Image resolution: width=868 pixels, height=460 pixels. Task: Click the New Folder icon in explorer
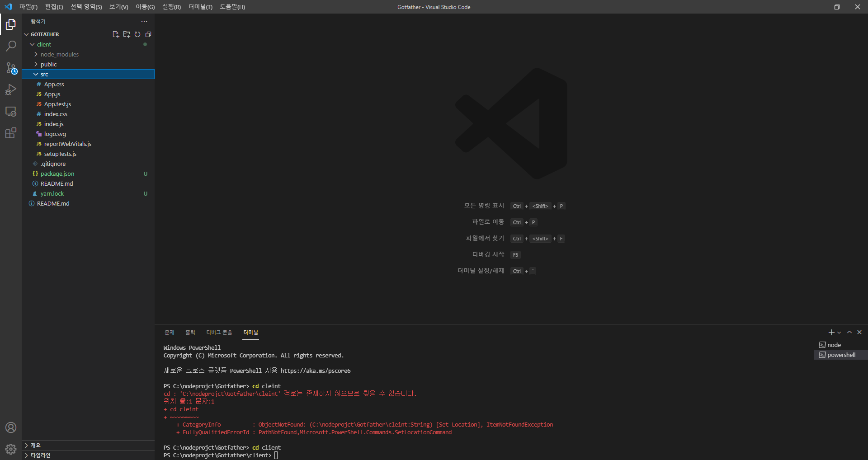127,34
